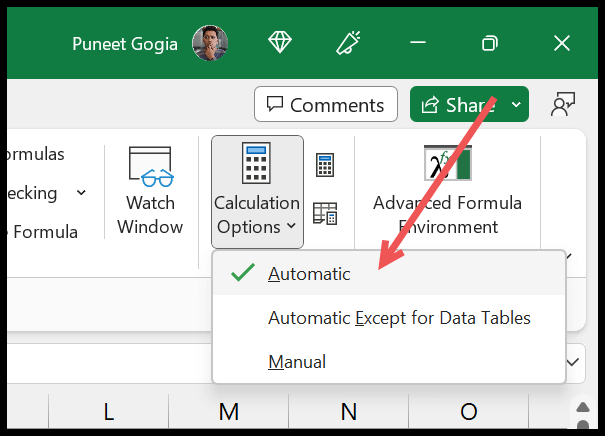Expand the Share button dropdown arrow
Screen dimensions: 605x436
516,105
